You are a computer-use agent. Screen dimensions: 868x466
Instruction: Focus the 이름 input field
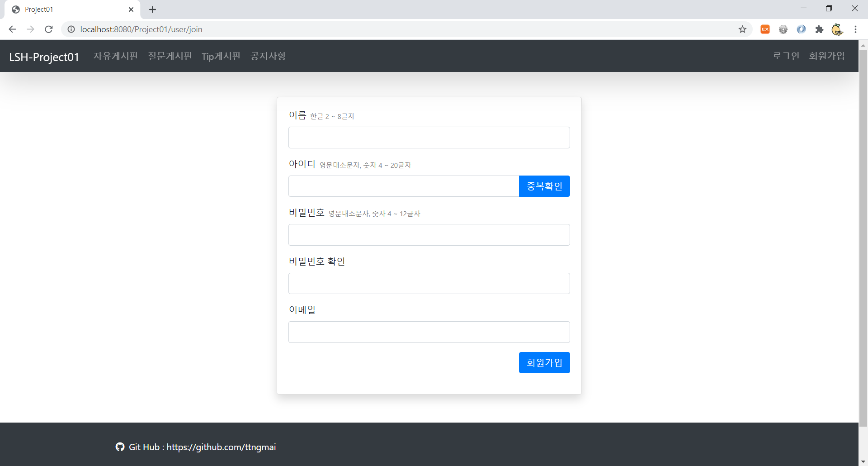[x=429, y=138]
